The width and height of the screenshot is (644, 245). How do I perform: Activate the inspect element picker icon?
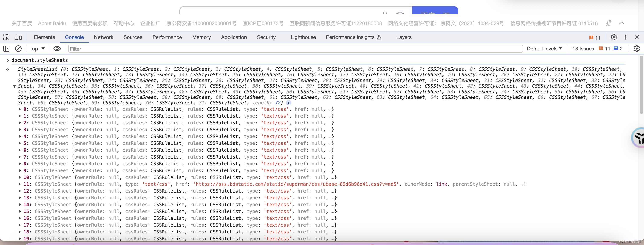tap(6, 37)
